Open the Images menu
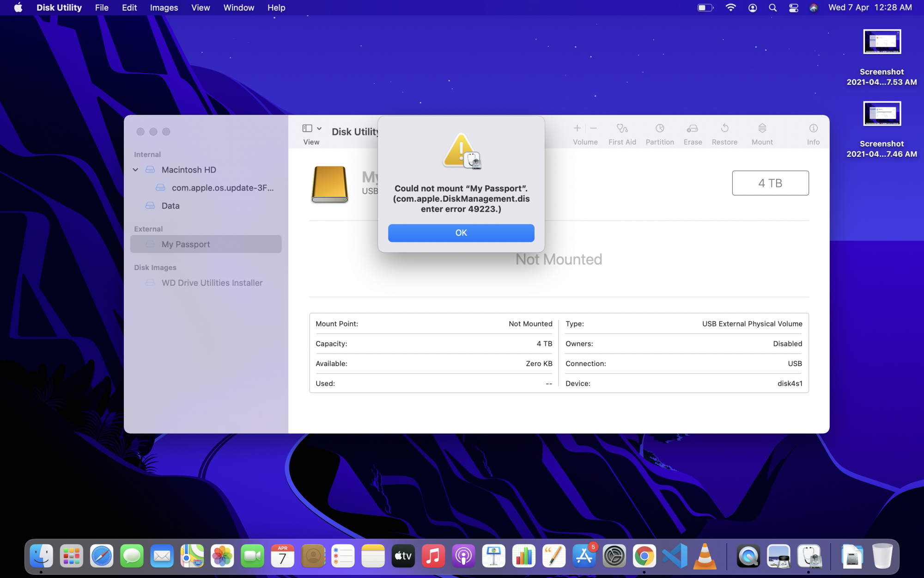 click(164, 8)
